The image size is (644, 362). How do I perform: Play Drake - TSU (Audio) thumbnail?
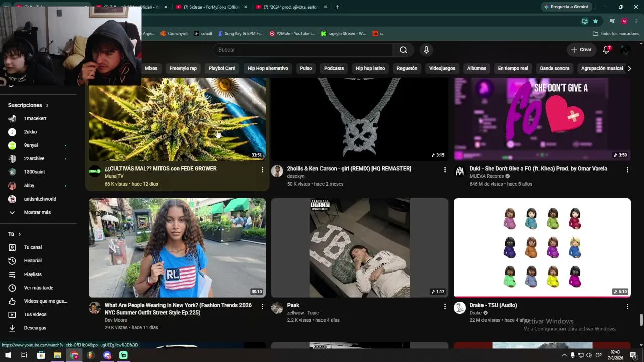point(542,248)
